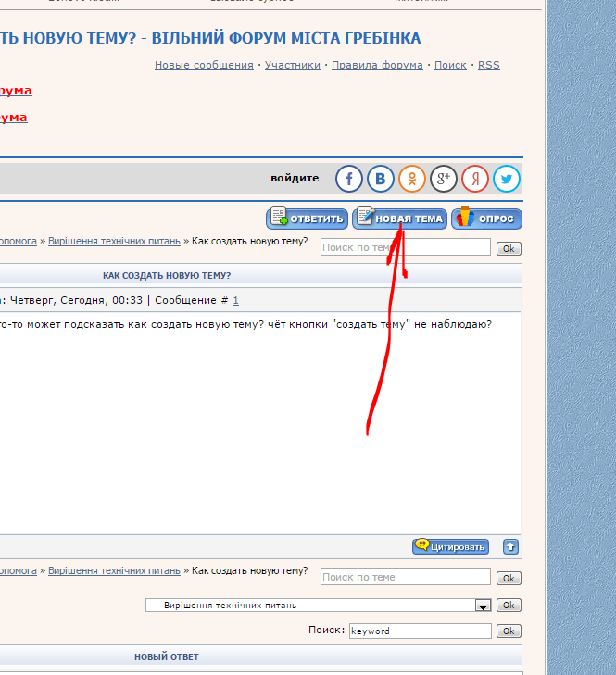
Task: Click the VKontakte login icon
Action: click(381, 179)
